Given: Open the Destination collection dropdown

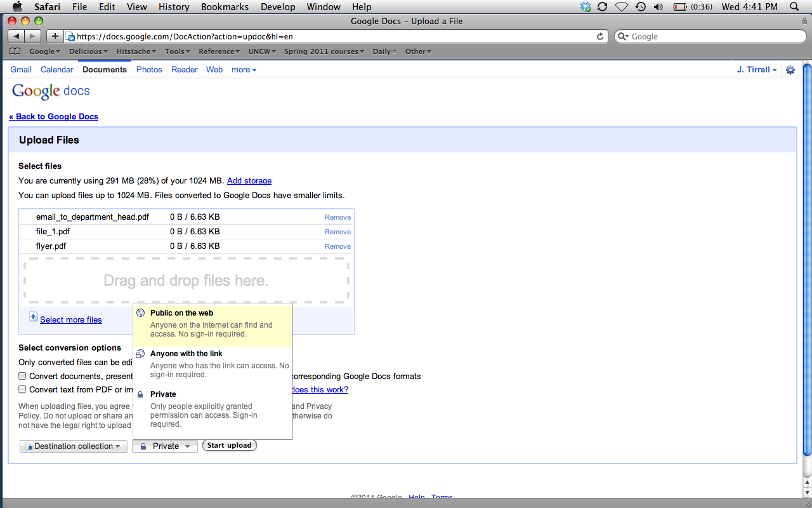Looking at the screenshot, I should click(74, 446).
